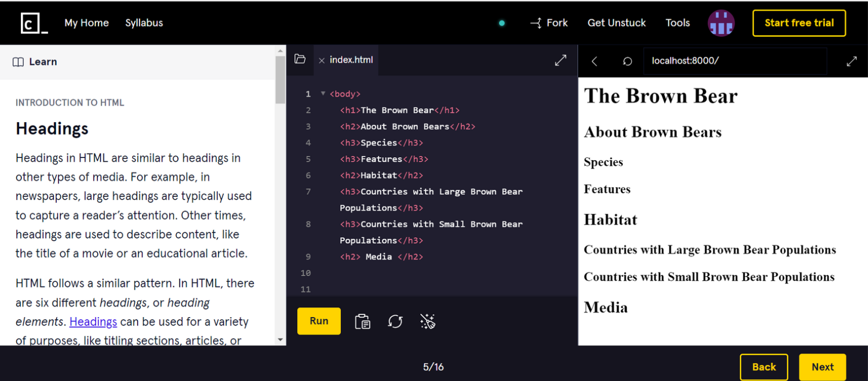
Task: Follow the Headings hyperlink
Action: (x=93, y=322)
